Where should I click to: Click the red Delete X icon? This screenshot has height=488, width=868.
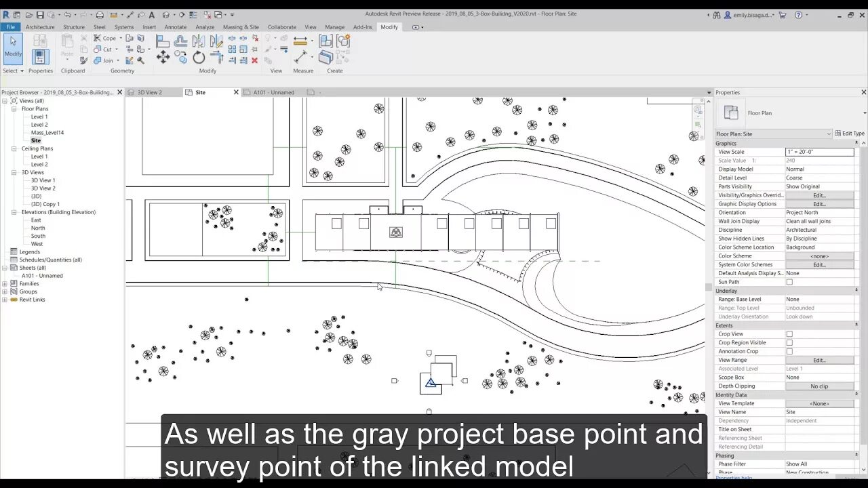tap(255, 60)
